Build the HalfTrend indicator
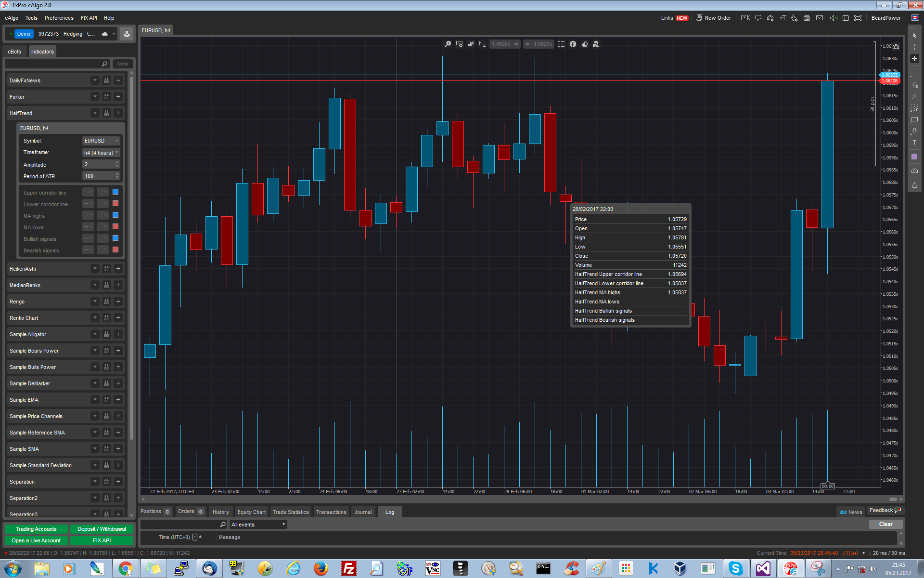 tap(106, 113)
